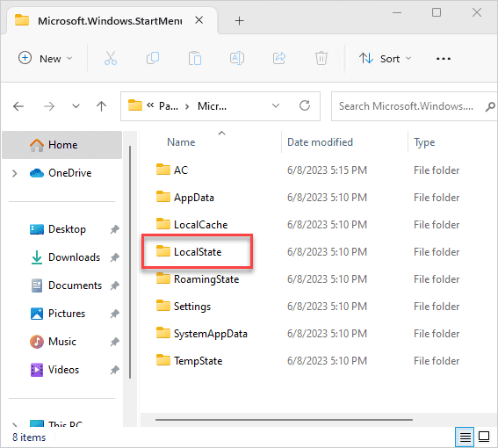Click the horizontal scrollbar in file list
The height and width of the screenshot is (448, 498).
(284, 420)
